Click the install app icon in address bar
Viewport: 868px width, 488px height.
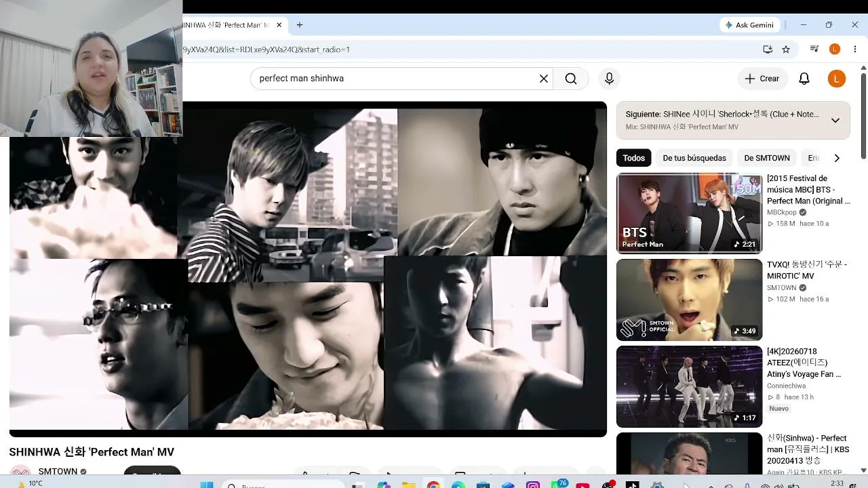click(x=768, y=49)
